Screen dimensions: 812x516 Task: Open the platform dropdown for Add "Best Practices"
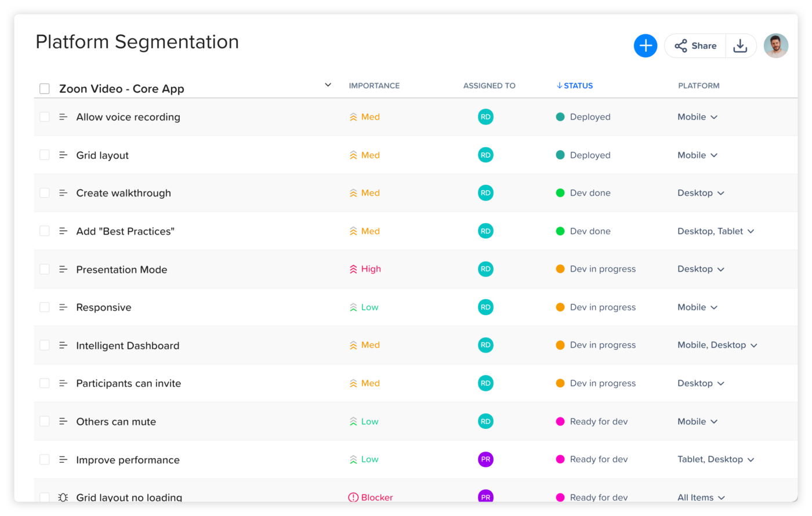pos(751,231)
